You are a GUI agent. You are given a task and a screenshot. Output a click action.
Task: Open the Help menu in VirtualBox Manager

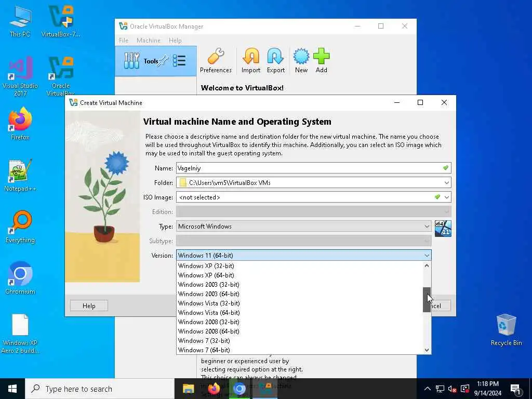175,41
